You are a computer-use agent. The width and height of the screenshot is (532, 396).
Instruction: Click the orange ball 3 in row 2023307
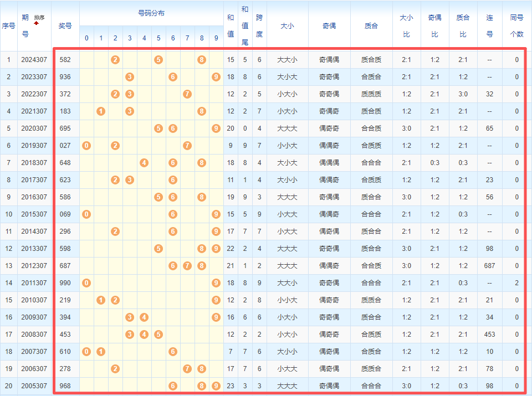coord(130,77)
